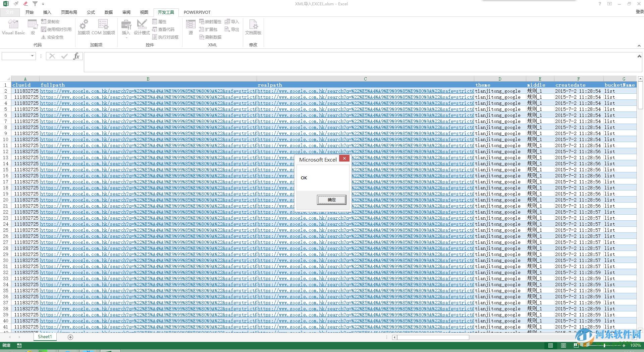Open the fullpath link in row 2
This screenshot has height=352, width=644.
coord(148,91)
